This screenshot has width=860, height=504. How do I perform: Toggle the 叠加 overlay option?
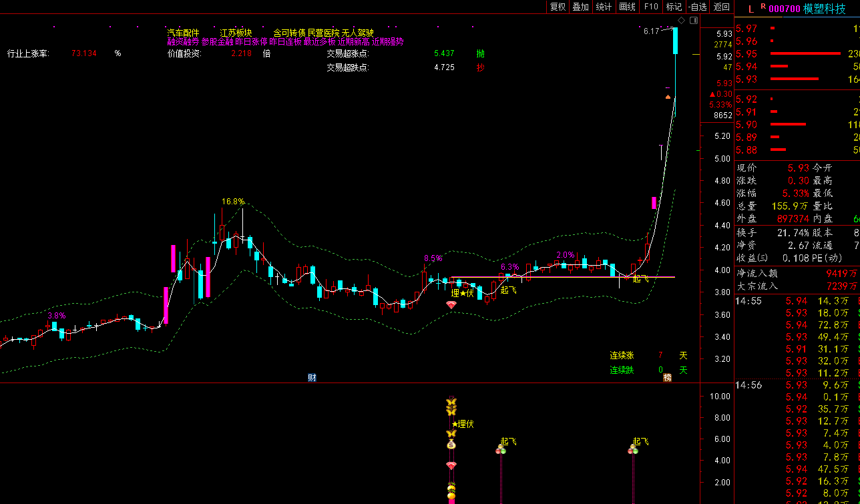coord(580,7)
